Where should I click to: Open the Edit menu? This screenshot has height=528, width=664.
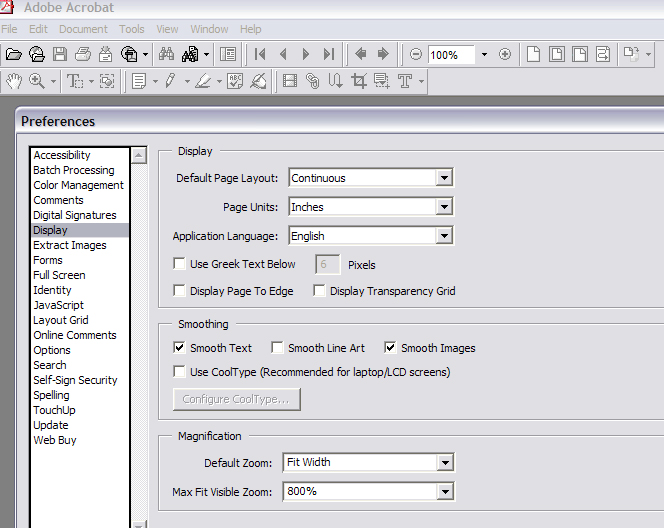[38, 29]
